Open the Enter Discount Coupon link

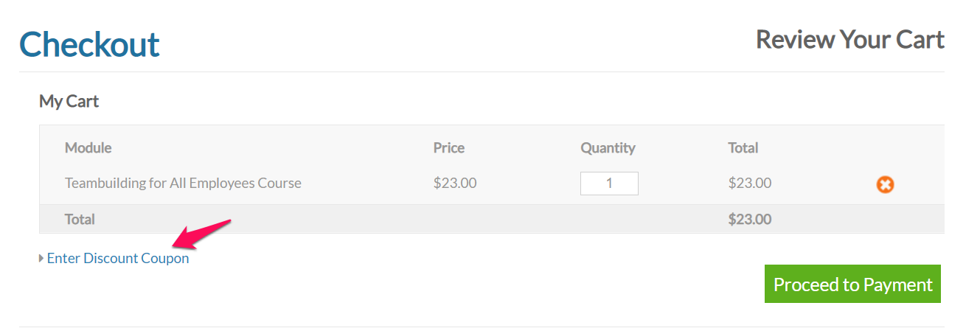click(118, 259)
